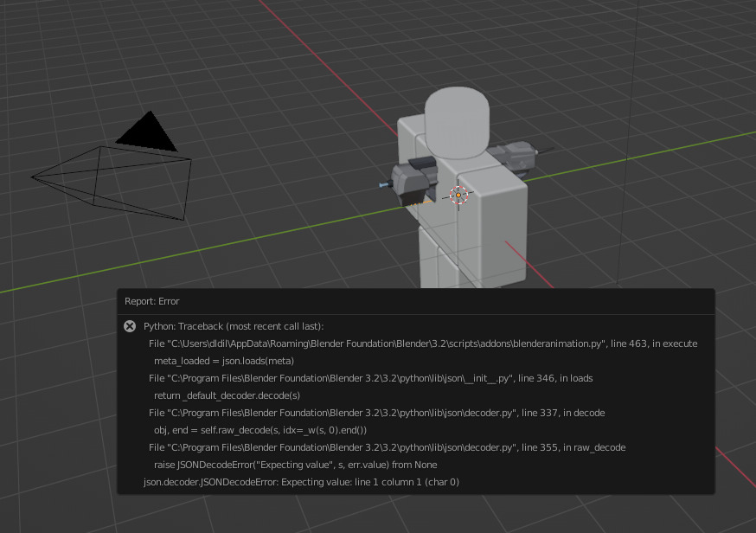
Task: Click the 'return _default_decoder.decode(s)' line
Action: click(x=227, y=396)
